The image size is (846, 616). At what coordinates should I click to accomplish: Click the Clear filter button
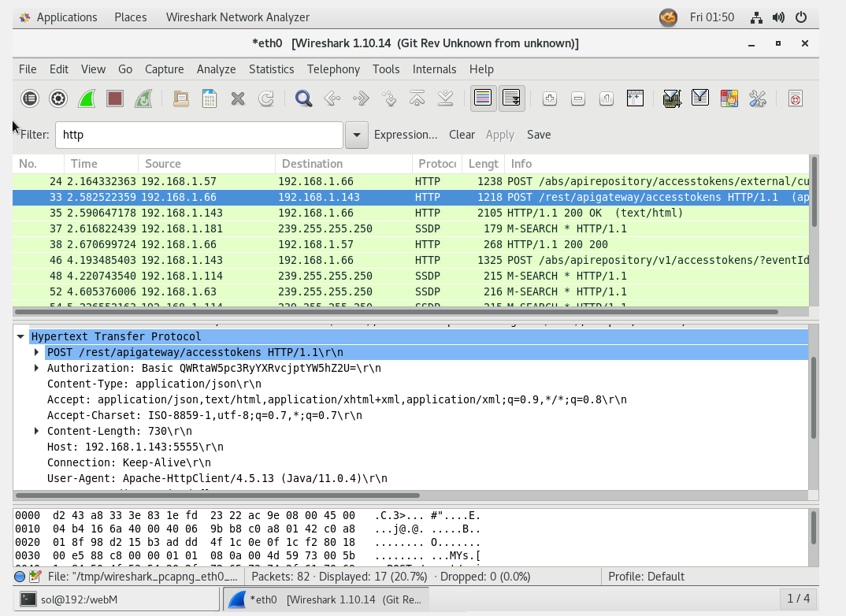[x=462, y=135]
